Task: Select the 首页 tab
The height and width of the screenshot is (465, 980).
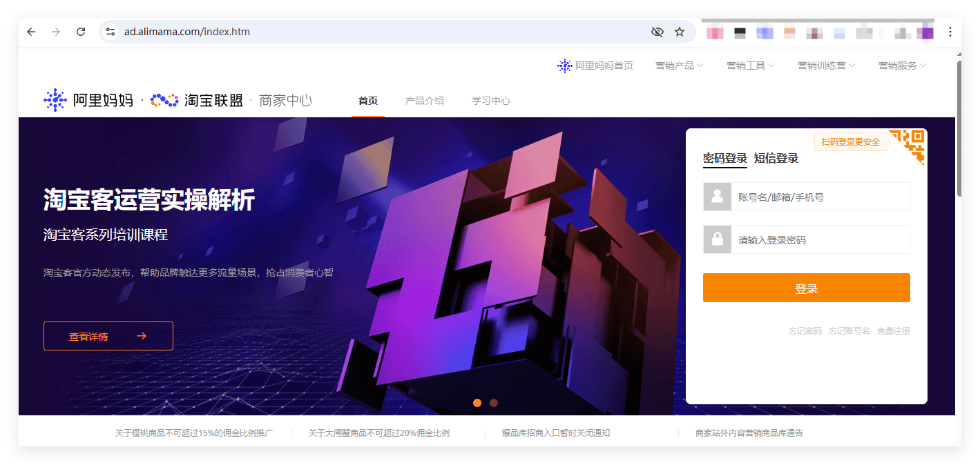Action: pos(368,101)
